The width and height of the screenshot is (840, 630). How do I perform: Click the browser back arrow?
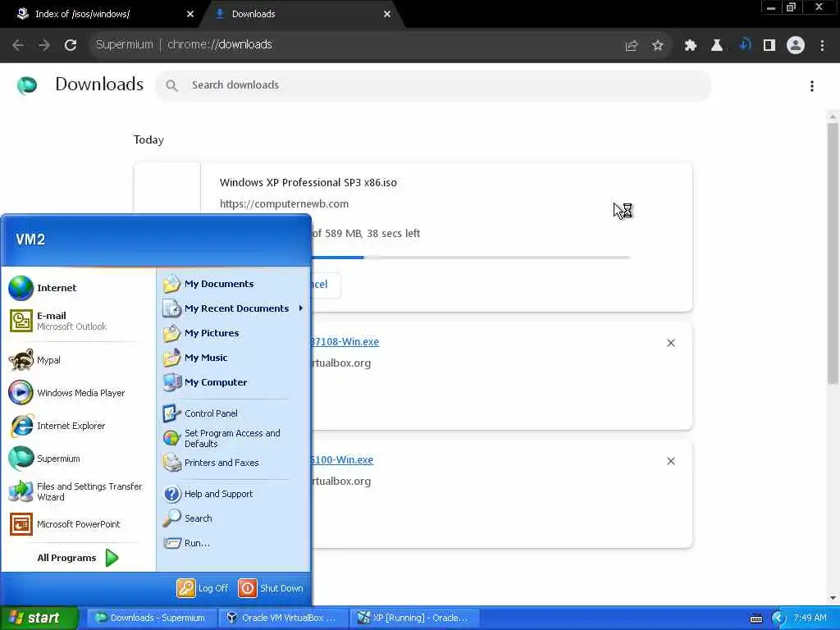18,45
